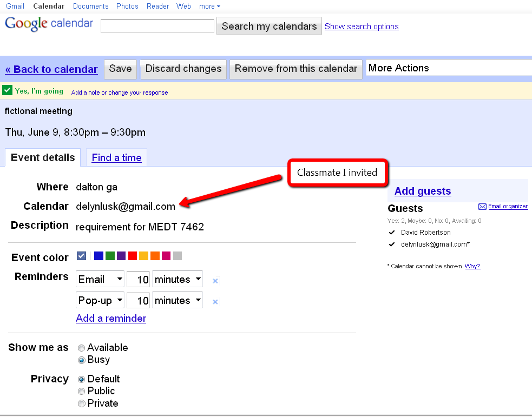The image size is (532, 417).
Task: Select the default checked event color swatch
Action: pos(82,256)
